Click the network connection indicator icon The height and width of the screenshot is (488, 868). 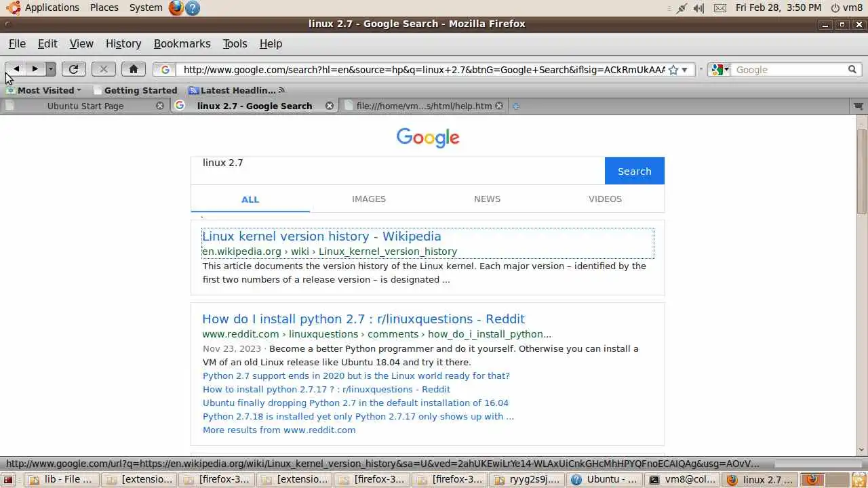point(682,8)
